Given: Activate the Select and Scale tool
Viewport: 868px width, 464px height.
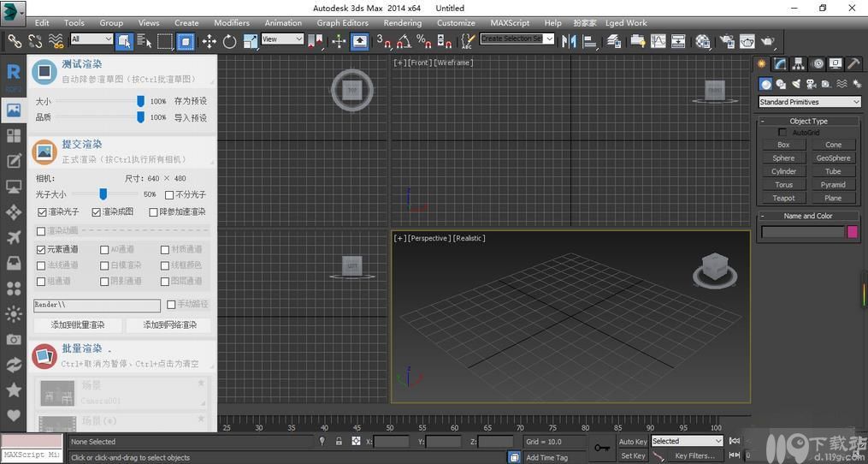Looking at the screenshot, I should pos(251,40).
